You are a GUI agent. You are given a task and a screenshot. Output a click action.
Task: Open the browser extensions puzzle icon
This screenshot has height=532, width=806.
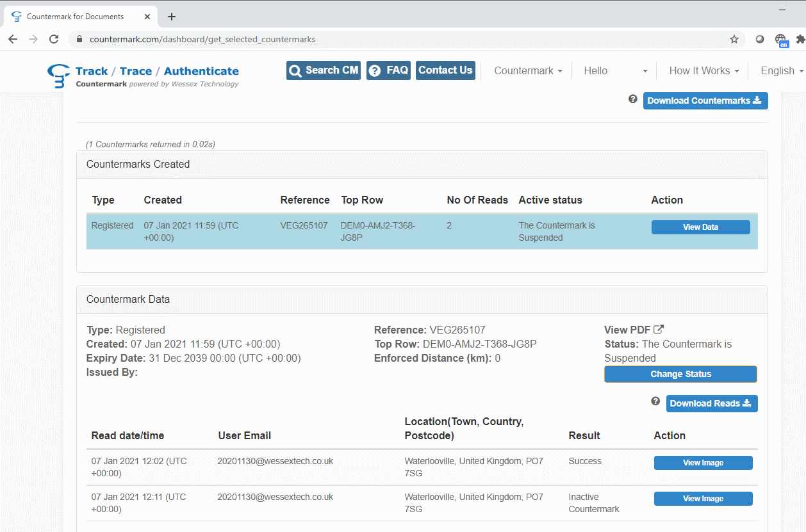(800, 39)
